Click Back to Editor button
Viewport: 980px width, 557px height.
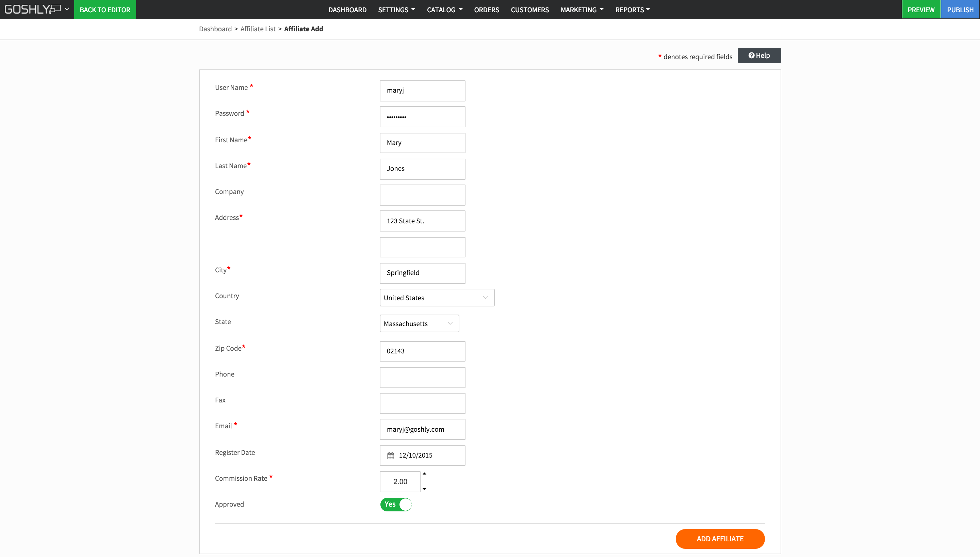tap(105, 10)
